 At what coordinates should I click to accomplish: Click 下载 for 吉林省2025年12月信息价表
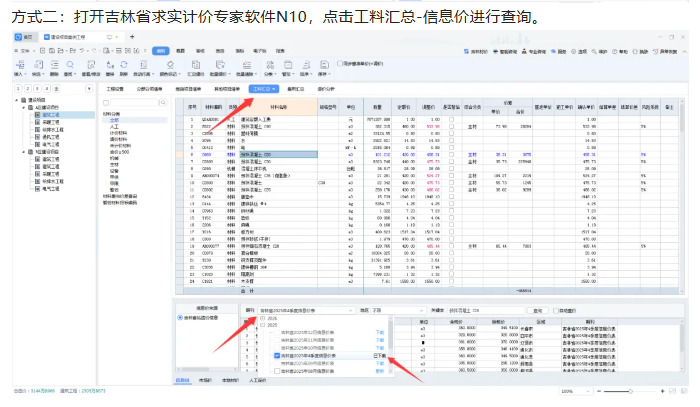tap(379, 332)
